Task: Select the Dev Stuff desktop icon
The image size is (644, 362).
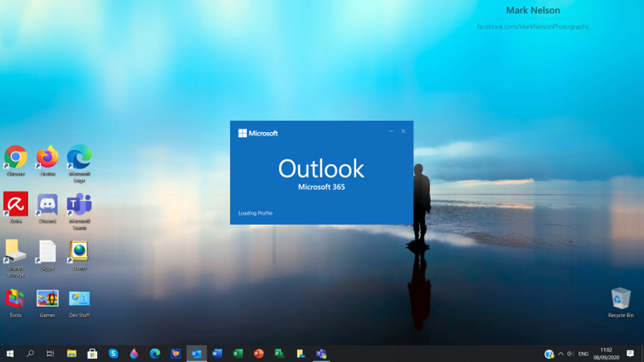Action: (x=79, y=303)
